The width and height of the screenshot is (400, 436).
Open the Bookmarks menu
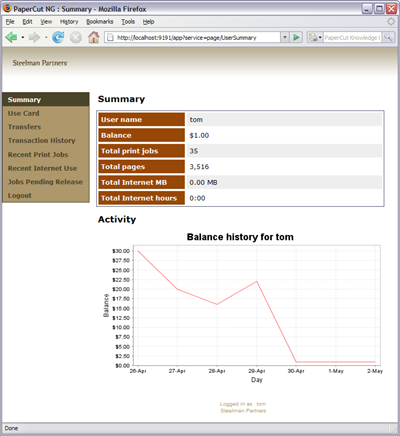click(100, 22)
